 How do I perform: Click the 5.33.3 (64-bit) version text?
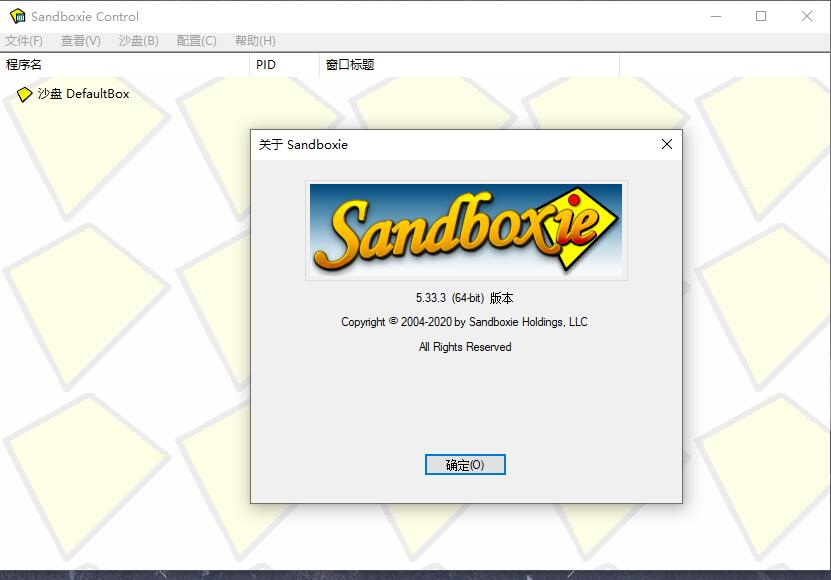[x=465, y=298]
